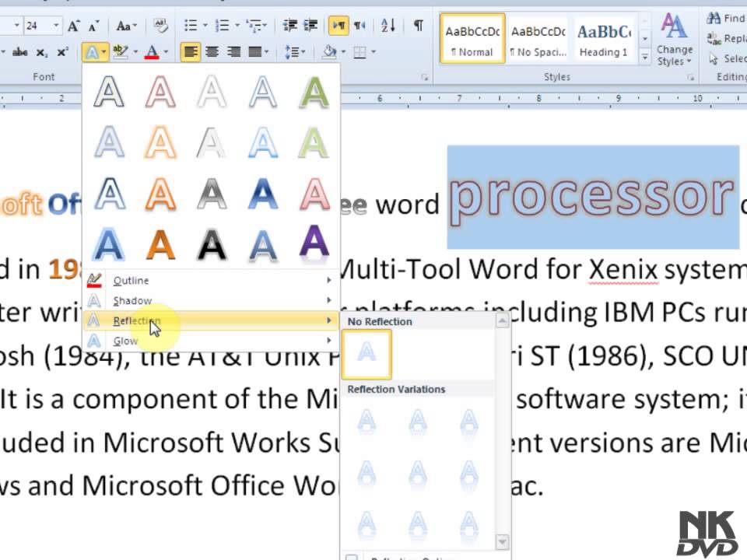Viewport: 747px width, 560px height.
Task: Click the Shrink Font icon
Action: [93, 26]
